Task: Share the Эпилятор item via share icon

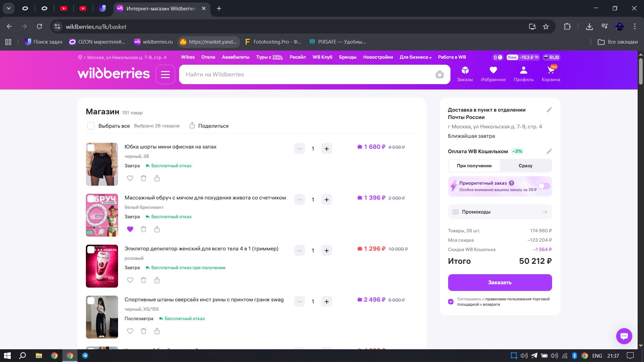Action: click(x=157, y=280)
